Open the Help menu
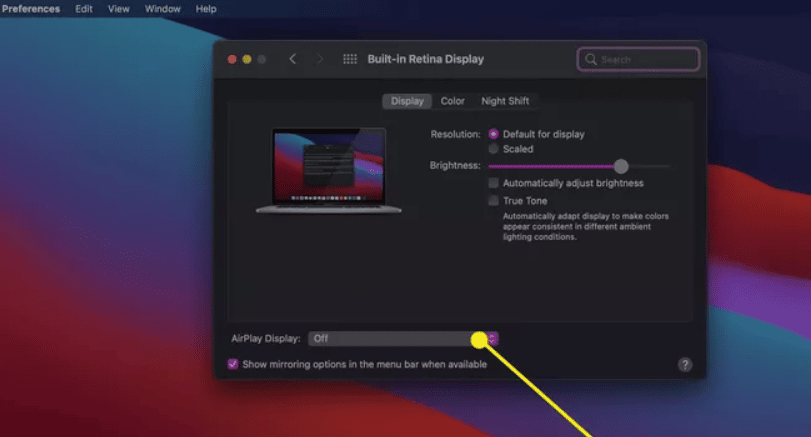This screenshot has width=811, height=437. [206, 9]
